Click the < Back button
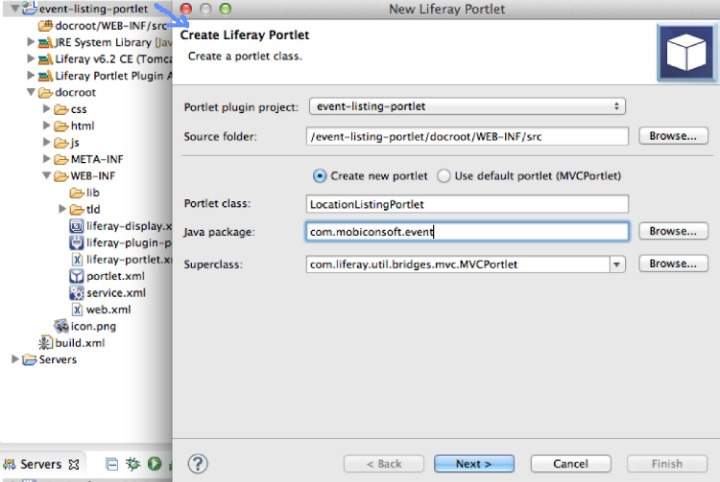 coord(384,464)
